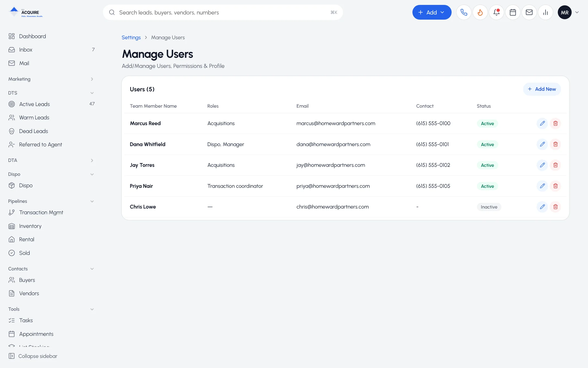
Task: Open Active Leads in sidebar
Action: tap(51, 104)
